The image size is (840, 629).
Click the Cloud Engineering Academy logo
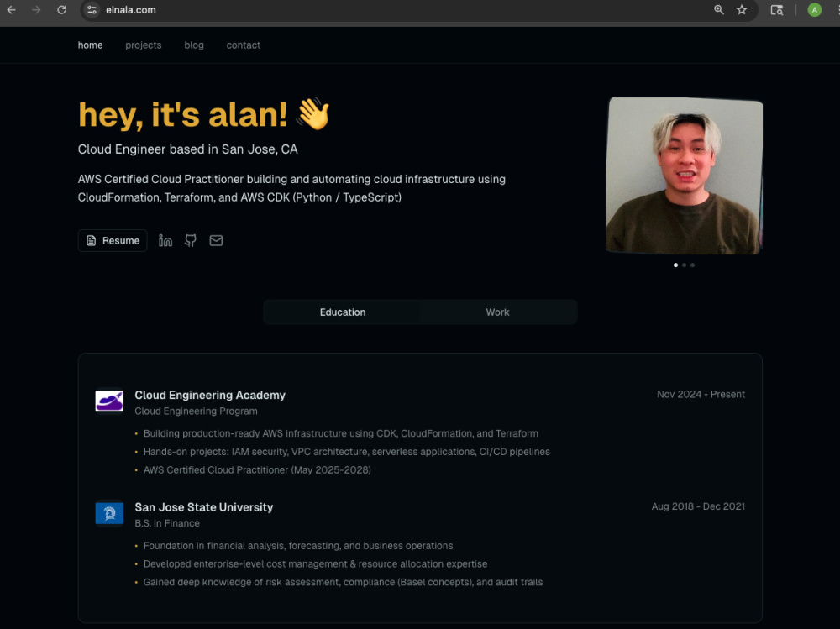click(x=109, y=401)
